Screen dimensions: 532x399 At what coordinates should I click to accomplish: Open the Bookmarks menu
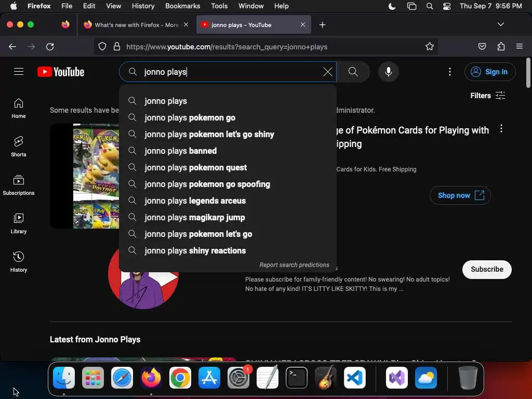click(x=182, y=6)
